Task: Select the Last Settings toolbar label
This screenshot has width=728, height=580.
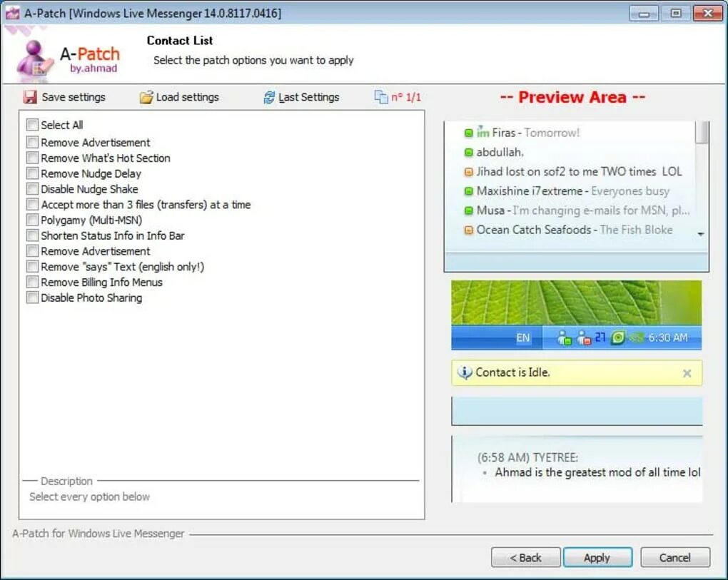Action: point(309,97)
